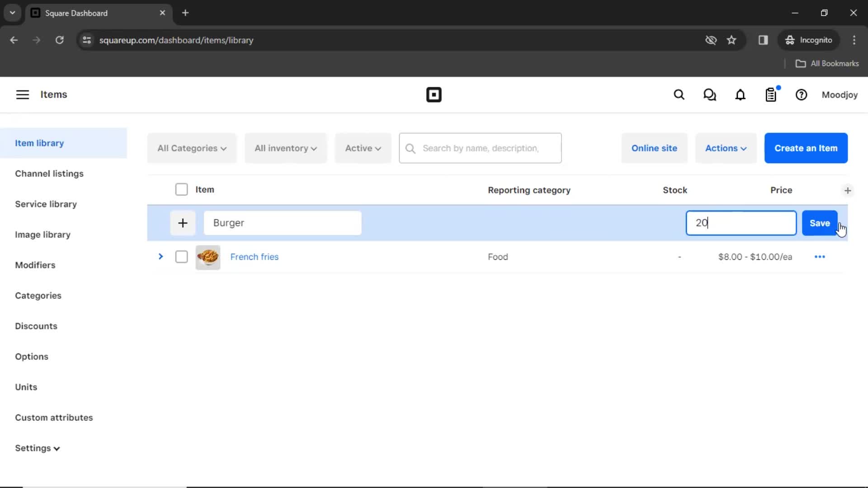868x488 pixels.
Task: Open the All inventory filter dropdown
Action: click(286, 148)
